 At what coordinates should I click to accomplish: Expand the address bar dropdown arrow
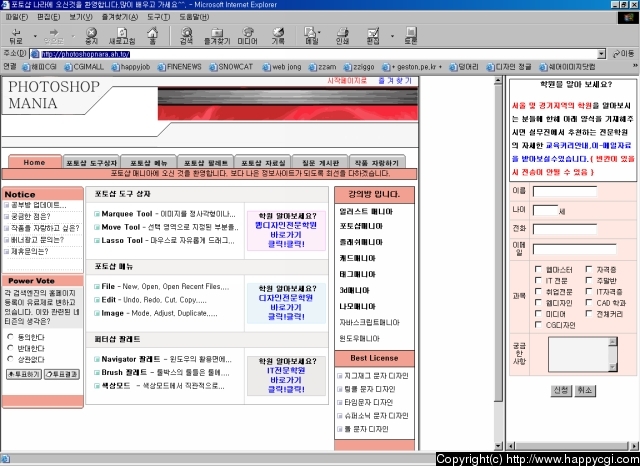(601, 54)
